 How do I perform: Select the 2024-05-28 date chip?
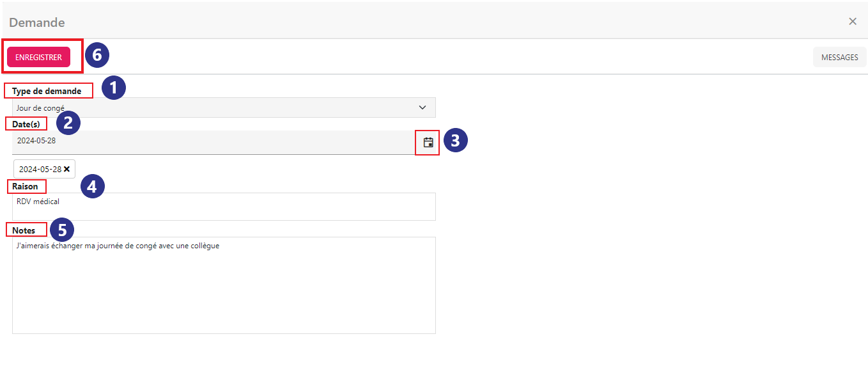40,169
